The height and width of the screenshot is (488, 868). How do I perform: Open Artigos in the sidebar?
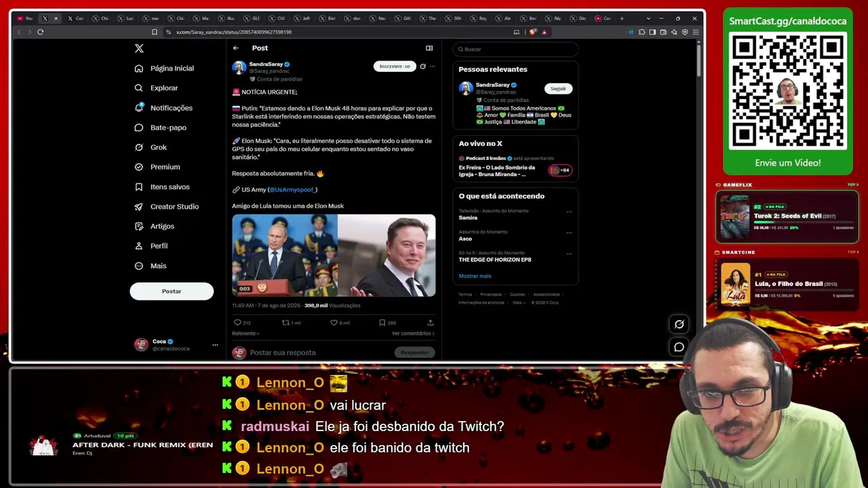click(x=155, y=226)
